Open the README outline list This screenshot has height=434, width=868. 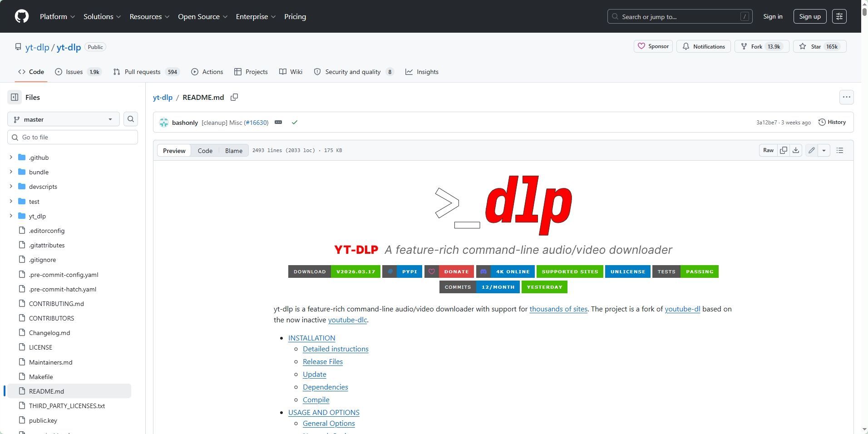[x=840, y=150]
